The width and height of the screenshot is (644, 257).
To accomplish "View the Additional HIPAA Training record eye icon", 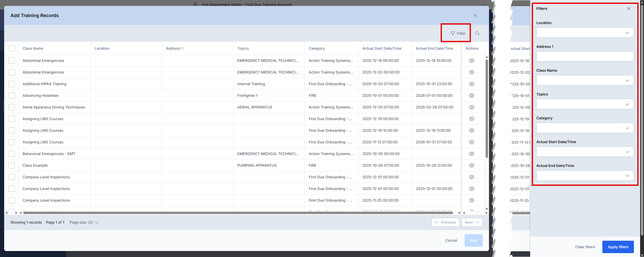I will [472, 84].
